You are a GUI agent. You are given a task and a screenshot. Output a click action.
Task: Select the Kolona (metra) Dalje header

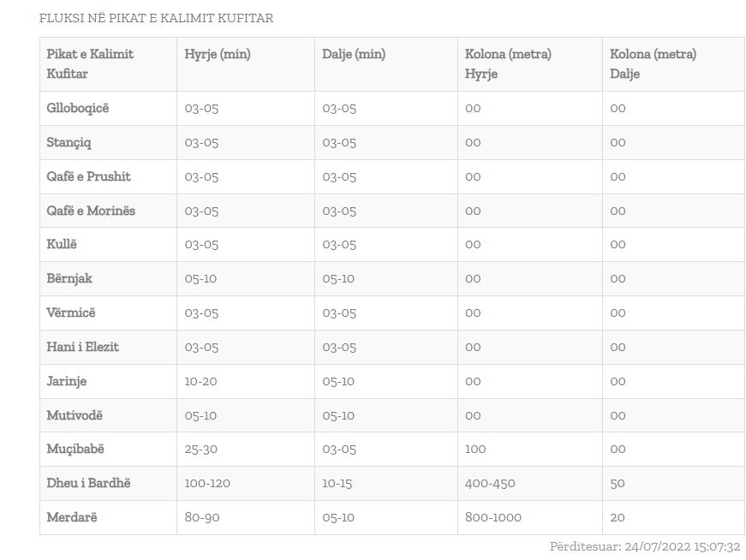click(x=653, y=63)
